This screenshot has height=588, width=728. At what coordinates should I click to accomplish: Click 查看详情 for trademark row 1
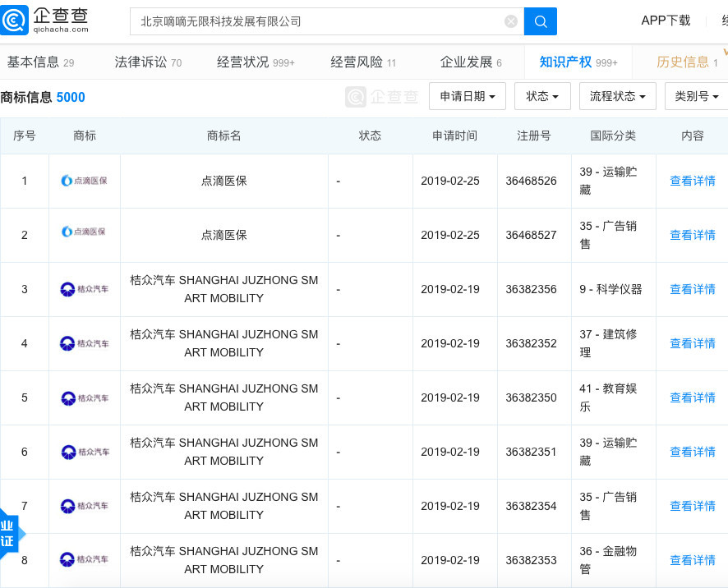pyautogui.click(x=692, y=181)
